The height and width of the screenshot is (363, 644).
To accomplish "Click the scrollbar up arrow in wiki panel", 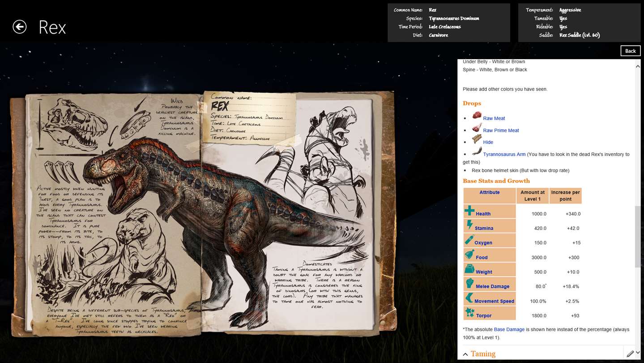I will pyautogui.click(x=638, y=66).
